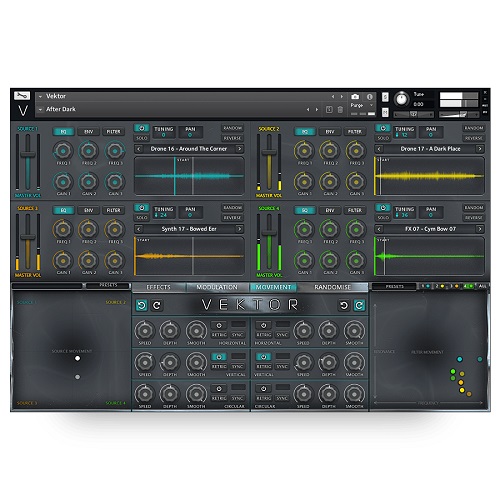The height and width of the screenshot is (500, 500).
Task: Open the RANDOMISE tab
Action: pyautogui.click(x=333, y=287)
